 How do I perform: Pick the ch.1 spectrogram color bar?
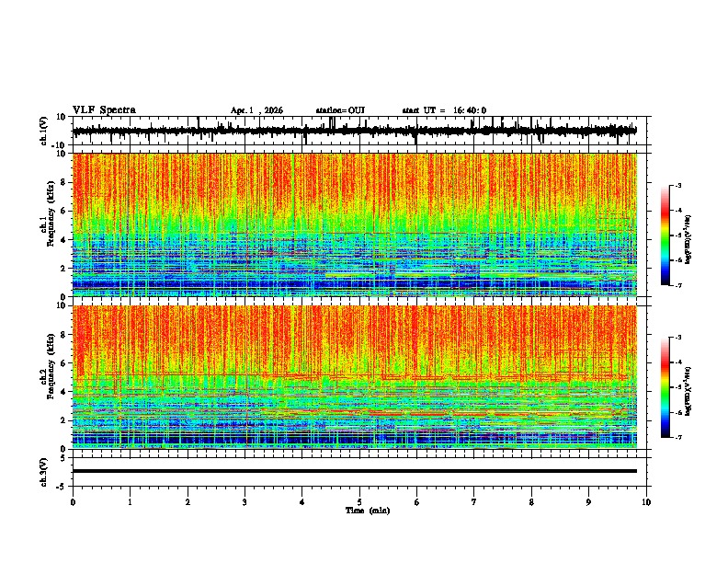tap(665, 236)
